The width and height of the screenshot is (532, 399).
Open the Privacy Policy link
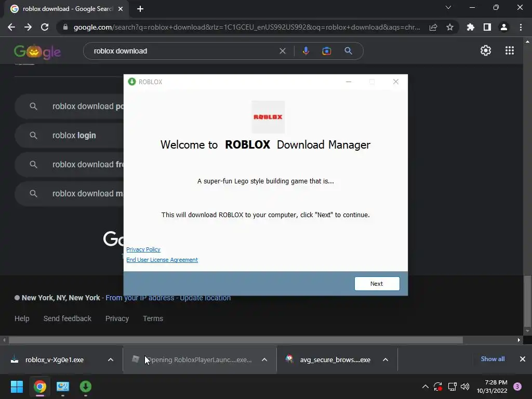[x=143, y=249]
